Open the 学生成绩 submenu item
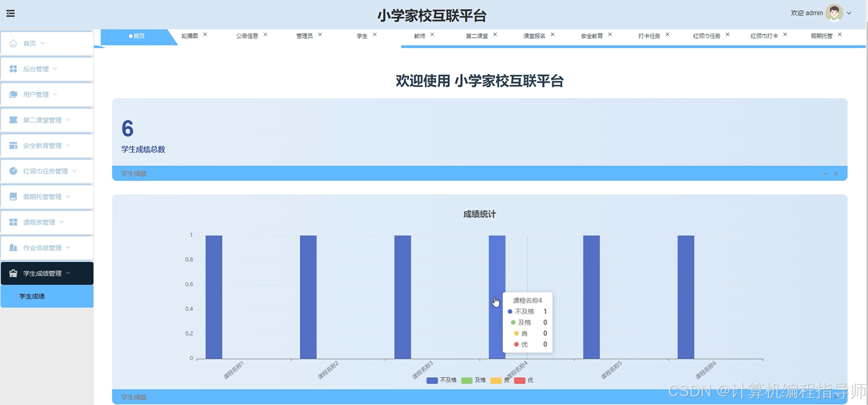Viewport: 868px width, 405px height. (x=32, y=296)
